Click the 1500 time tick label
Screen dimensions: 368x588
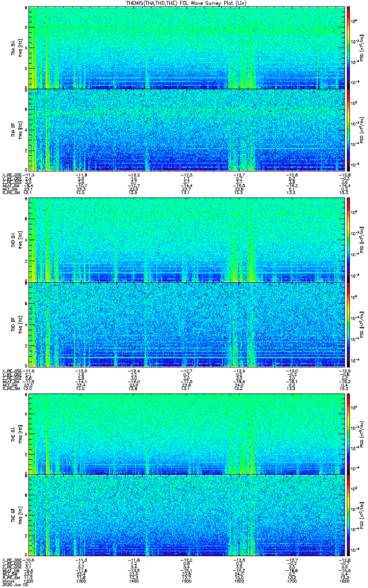click(186, 581)
